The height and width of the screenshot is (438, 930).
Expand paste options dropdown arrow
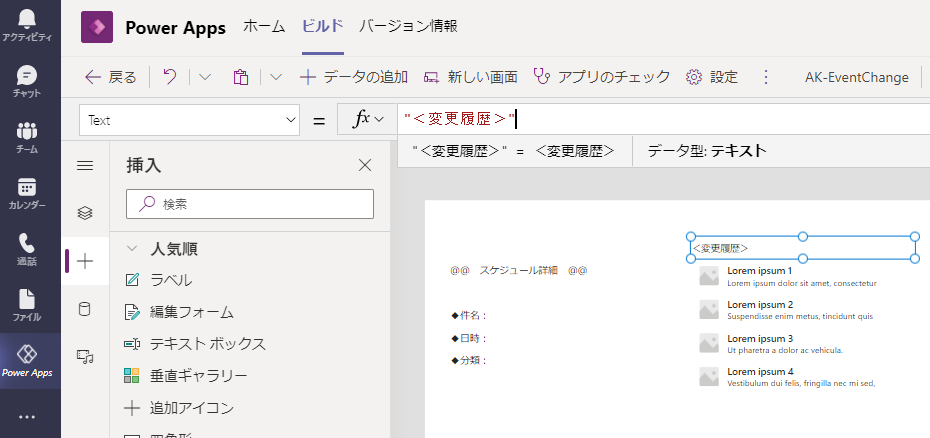click(x=276, y=77)
